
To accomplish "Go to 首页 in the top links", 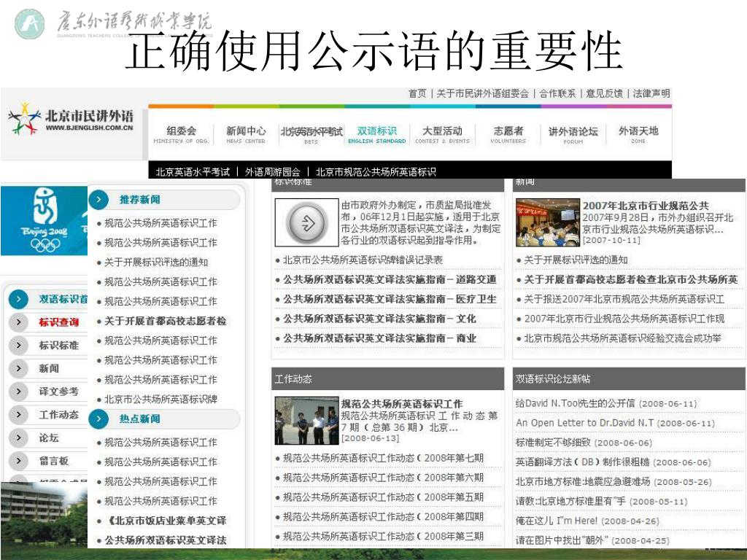I will point(417,93).
